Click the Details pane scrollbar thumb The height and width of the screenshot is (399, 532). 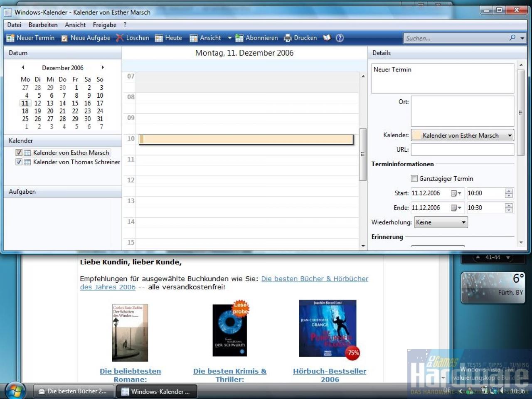(521, 113)
